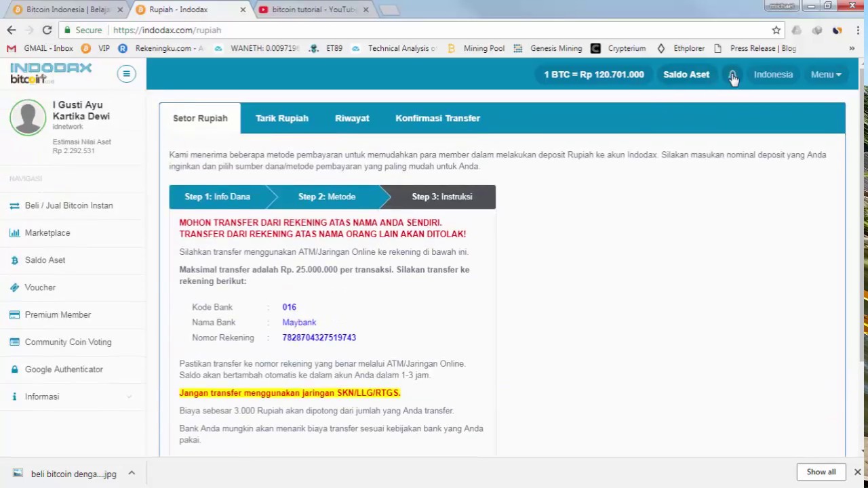Select Step 3: Instruksi step
The height and width of the screenshot is (488, 868).
tap(442, 197)
